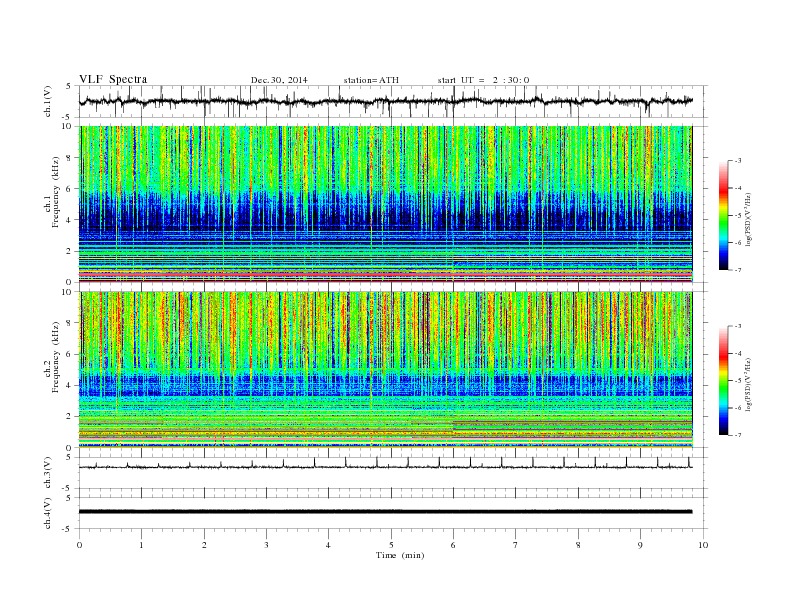Screen dimensions: 792x612
Task: Click time axis tick label "5"
Action: click(x=391, y=545)
